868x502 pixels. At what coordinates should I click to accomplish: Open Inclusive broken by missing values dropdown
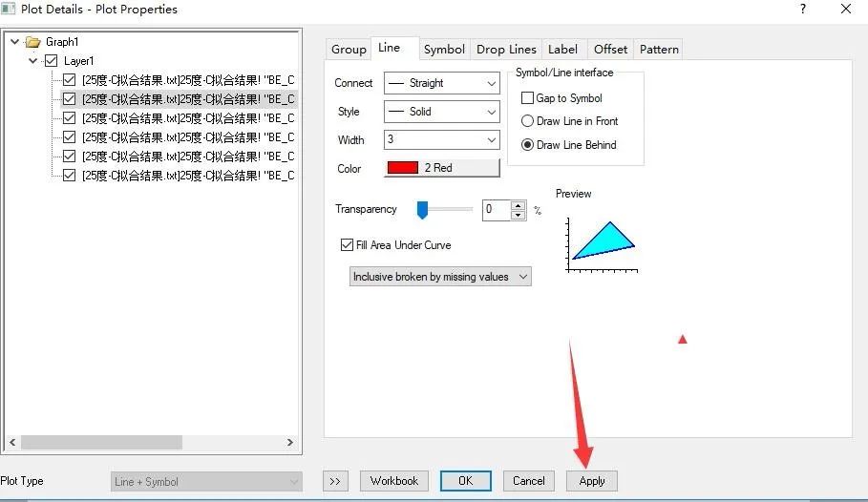tap(440, 276)
